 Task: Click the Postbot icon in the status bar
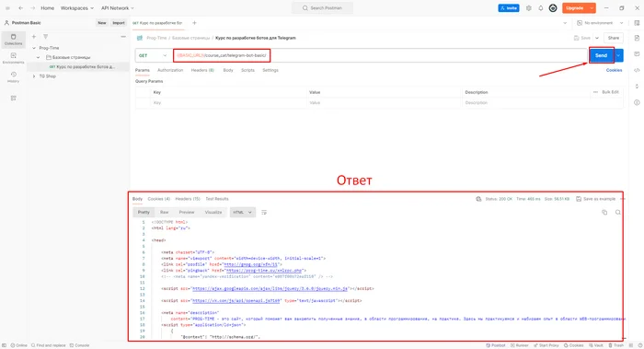496,345
